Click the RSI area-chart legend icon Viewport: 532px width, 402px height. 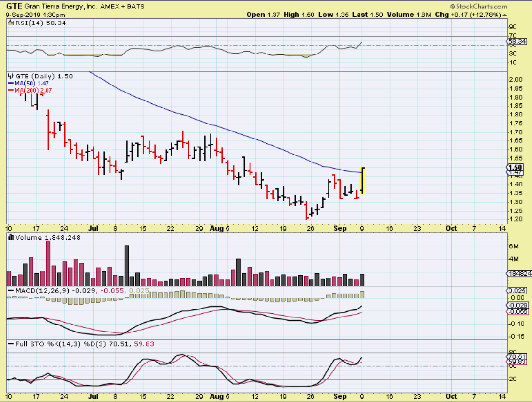(10, 23)
